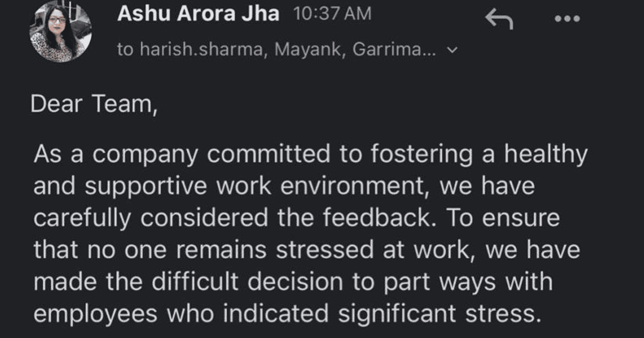Click the 10:37 AM timestamp
The width and height of the screenshot is (644, 338).
click(333, 14)
